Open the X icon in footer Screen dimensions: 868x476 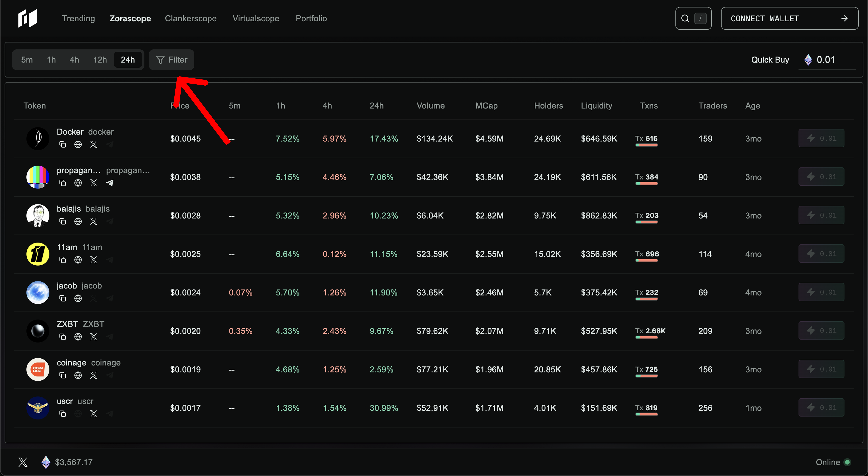23,462
